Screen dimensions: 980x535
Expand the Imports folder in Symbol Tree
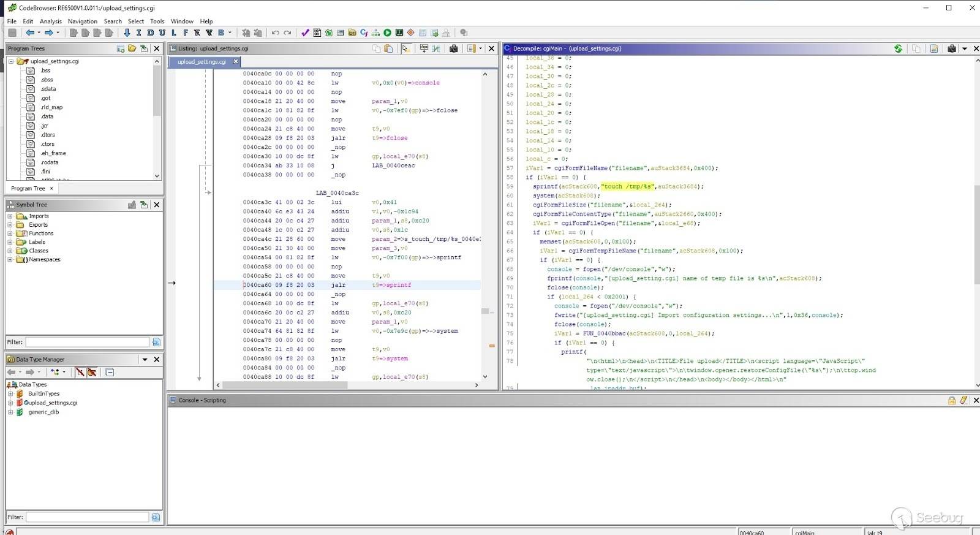click(x=10, y=216)
